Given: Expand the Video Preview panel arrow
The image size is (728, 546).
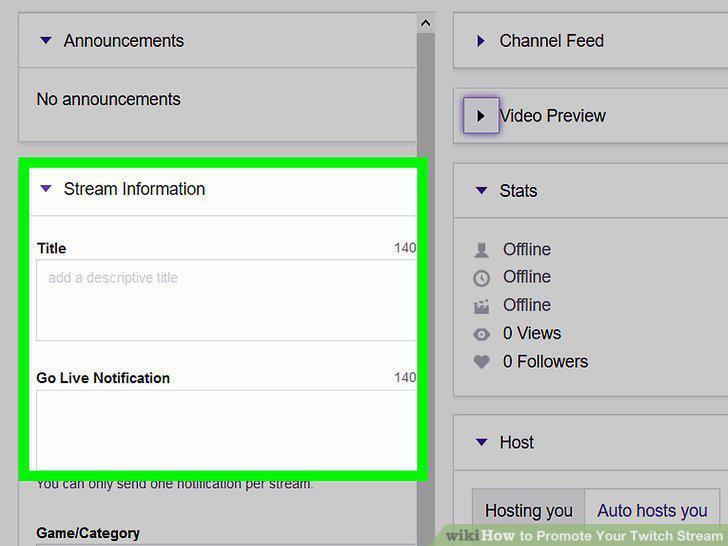Looking at the screenshot, I should (481, 116).
